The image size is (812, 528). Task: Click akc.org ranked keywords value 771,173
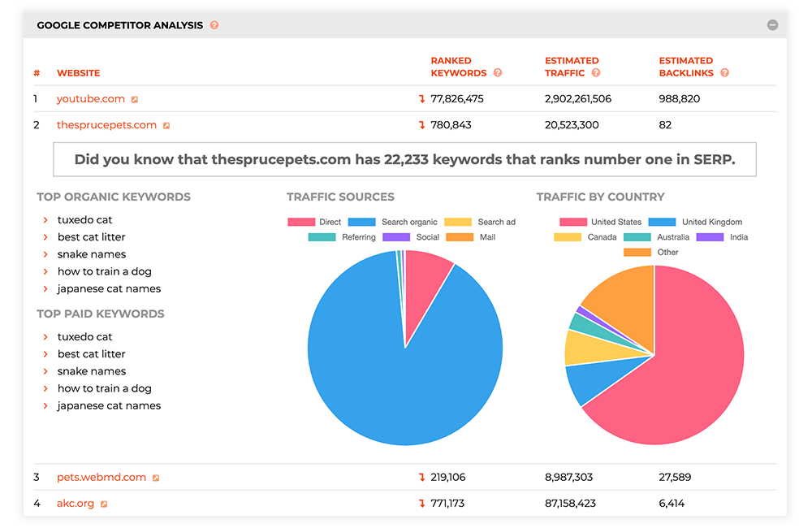[447, 503]
